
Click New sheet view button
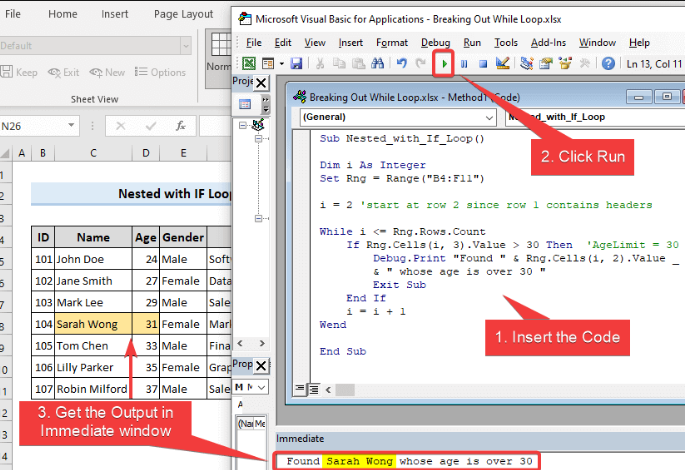(x=107, y=72)
